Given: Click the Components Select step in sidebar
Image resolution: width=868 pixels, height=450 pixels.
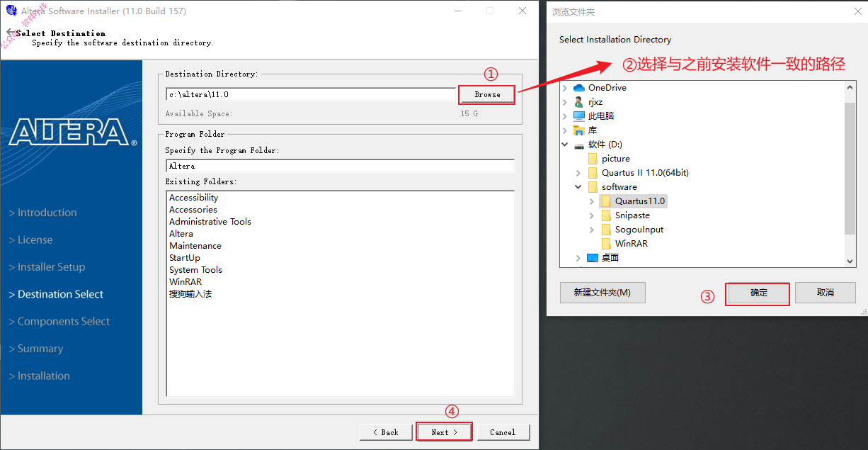Looking at the screenshot, I should [59, 322].
